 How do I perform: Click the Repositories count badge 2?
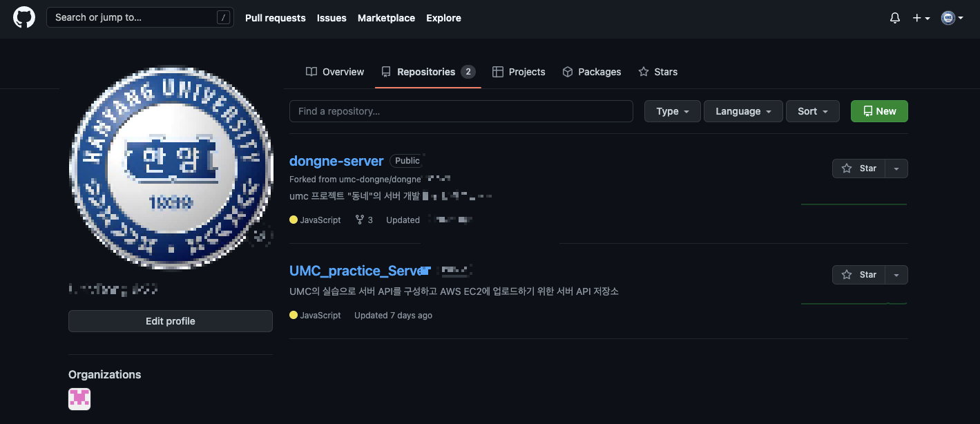[468, 72]
